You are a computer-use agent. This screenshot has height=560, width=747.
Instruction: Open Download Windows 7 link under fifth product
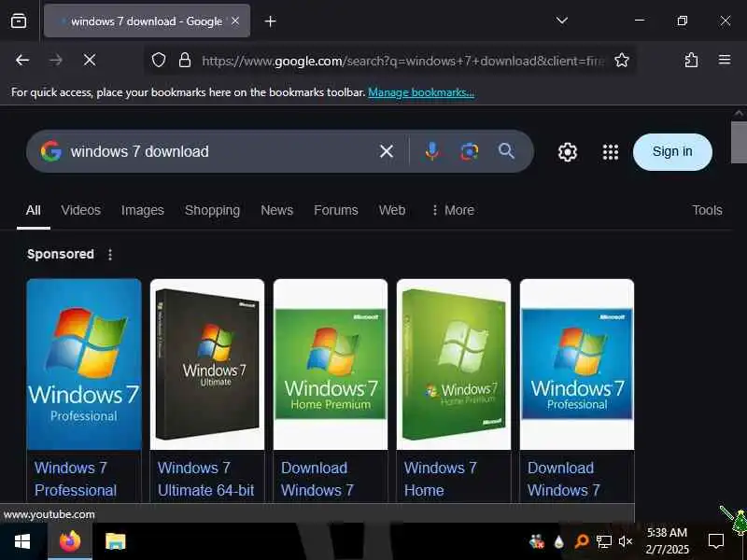pos(564,479)
